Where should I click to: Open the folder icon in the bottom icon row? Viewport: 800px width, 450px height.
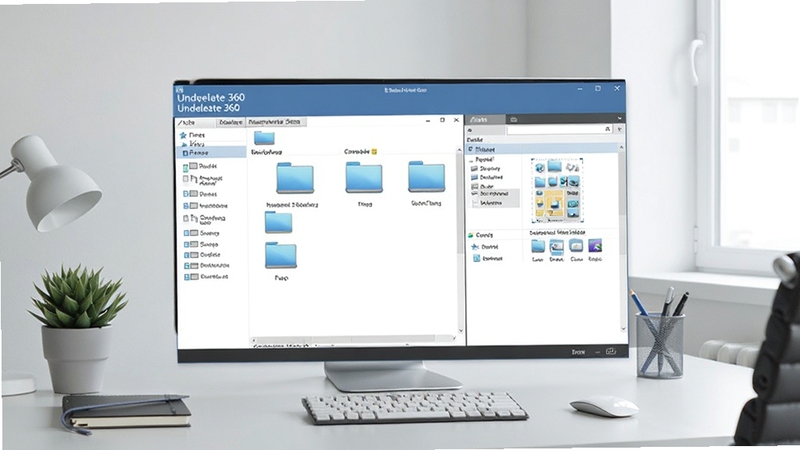pyautogui.click(x=538, y=246)
